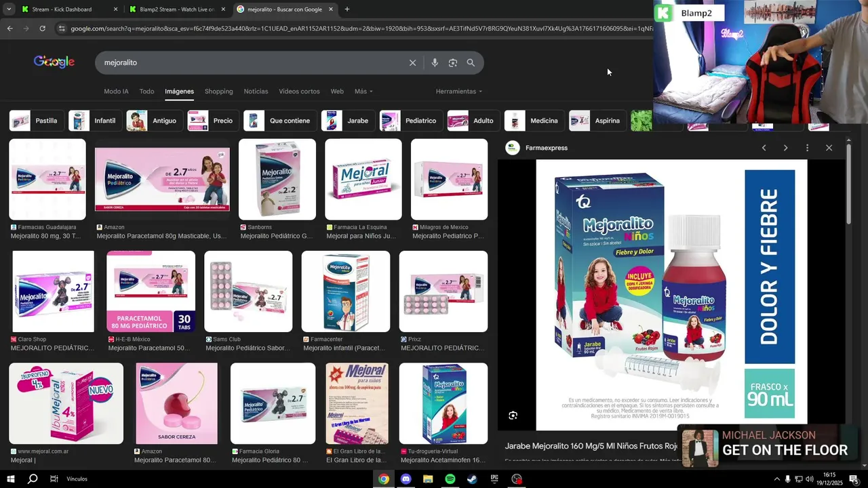
Task: Go to Google home via the logo
Action: point(54,62)
